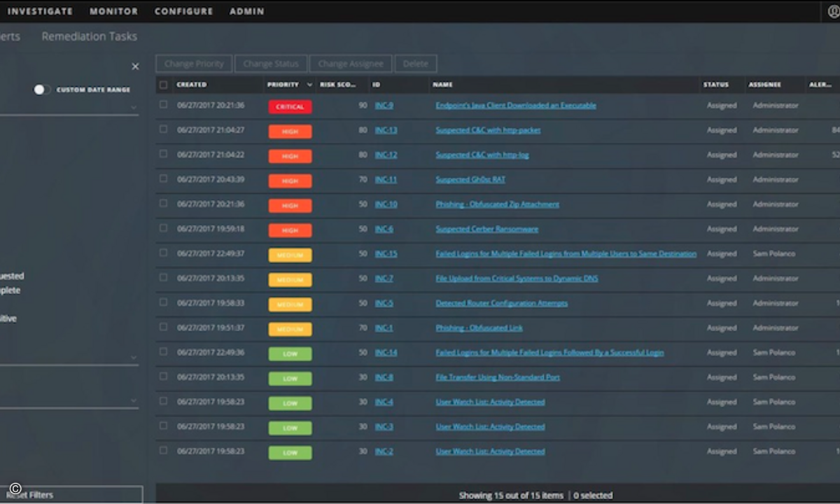The image size is (840, 504).
Task: Tick the select-all checkbox in the table header
Action: [164, 85]
